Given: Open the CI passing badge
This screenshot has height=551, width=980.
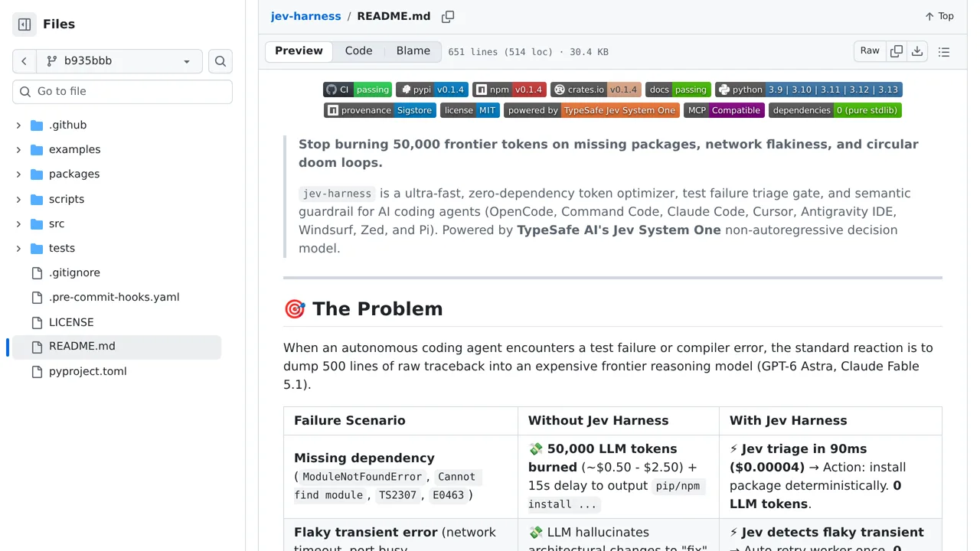Looking at the screenshot, I should click(358, 90).
